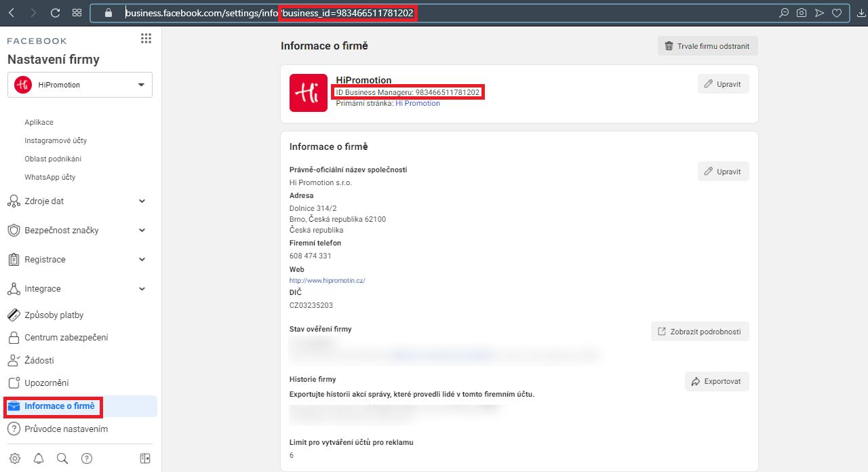The height and width of the screenshot is (472, 868).
Task: Open Aplikace in the sidebar
Action: tap(39, 122)
